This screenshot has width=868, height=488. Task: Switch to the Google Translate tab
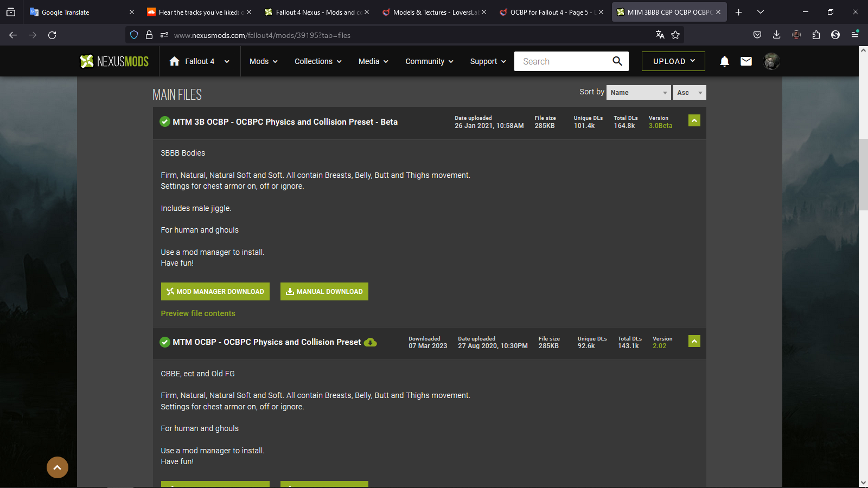(81, 12)
